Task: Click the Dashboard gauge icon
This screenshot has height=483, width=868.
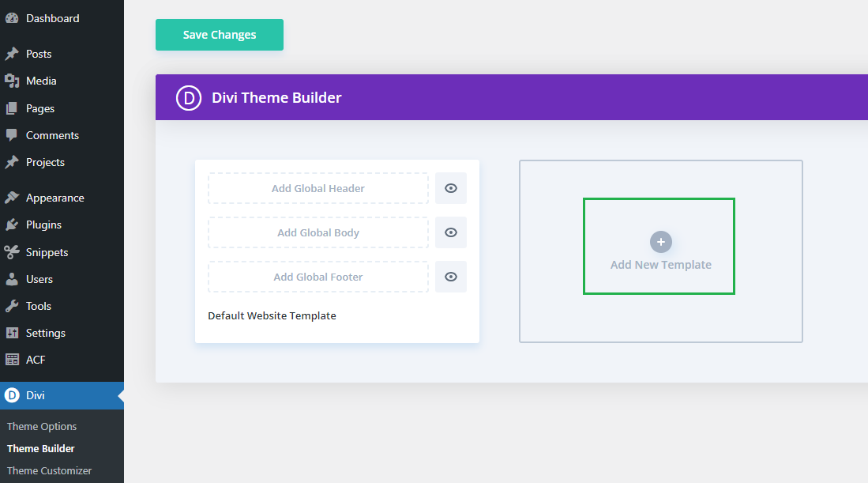Action: point(12,18)
